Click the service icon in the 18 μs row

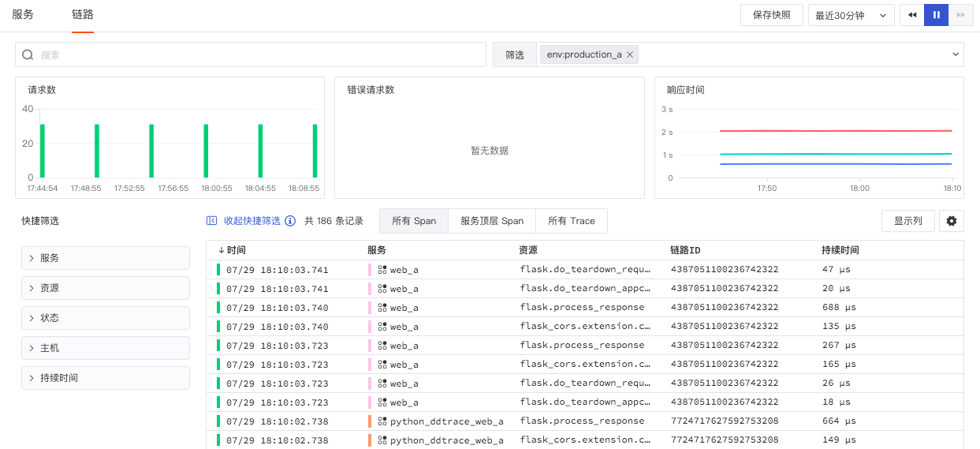click(x=382, y=402)
